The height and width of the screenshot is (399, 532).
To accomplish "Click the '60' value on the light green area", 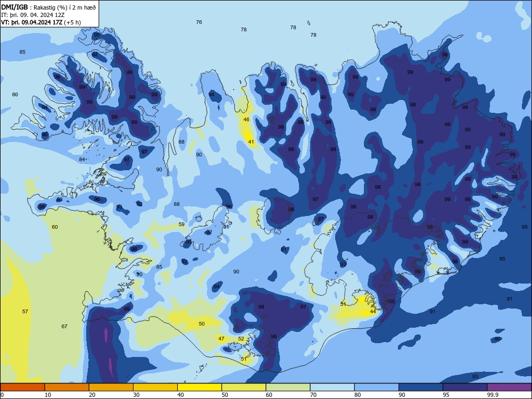I will (x=55, y=227).
